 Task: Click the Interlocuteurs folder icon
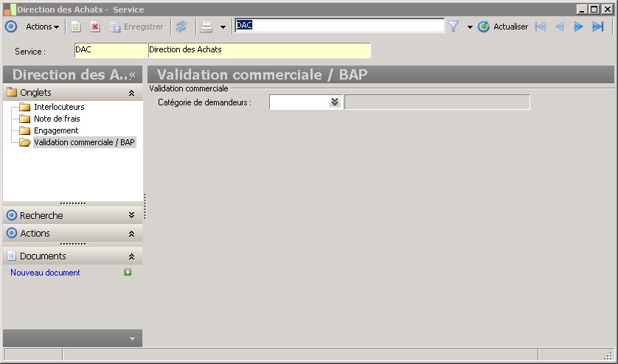coord(25,107)
